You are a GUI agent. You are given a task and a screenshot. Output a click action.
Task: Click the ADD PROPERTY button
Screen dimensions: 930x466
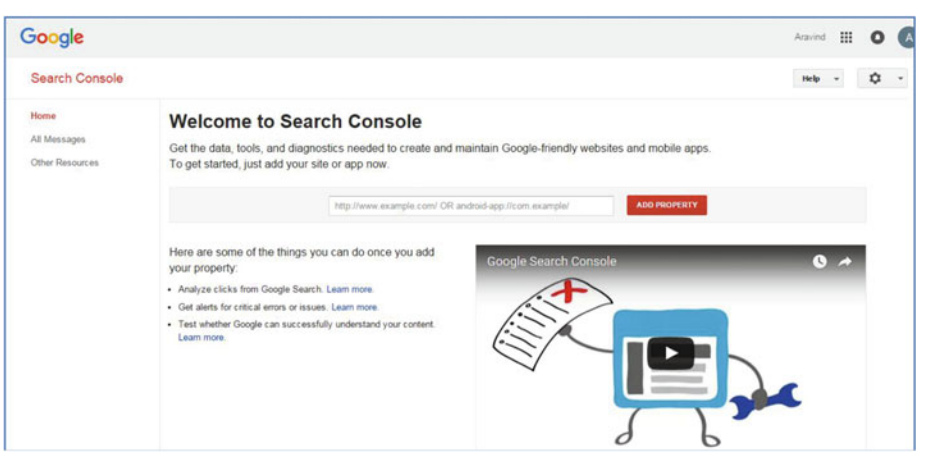click(667, 205)
